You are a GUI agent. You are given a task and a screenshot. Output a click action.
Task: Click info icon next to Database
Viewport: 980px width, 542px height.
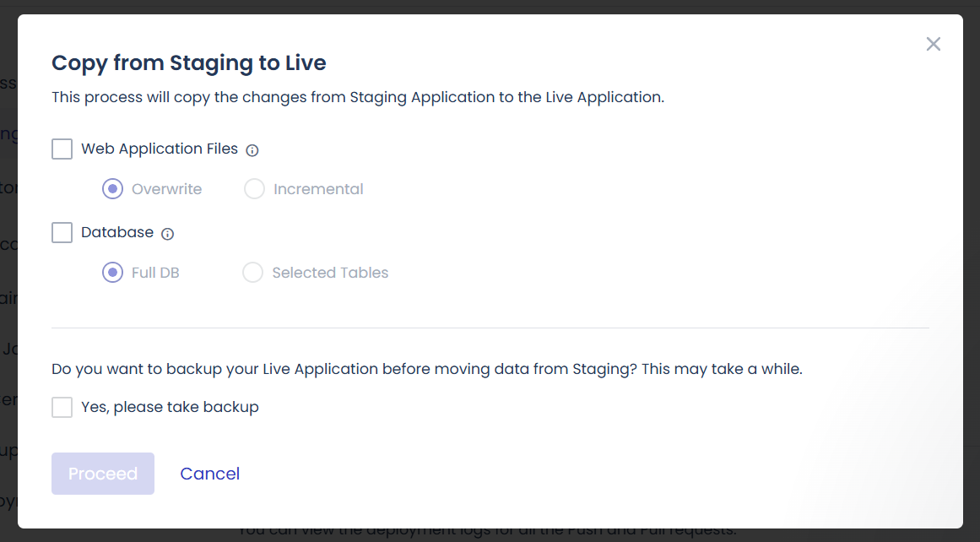tap(167, 234)
